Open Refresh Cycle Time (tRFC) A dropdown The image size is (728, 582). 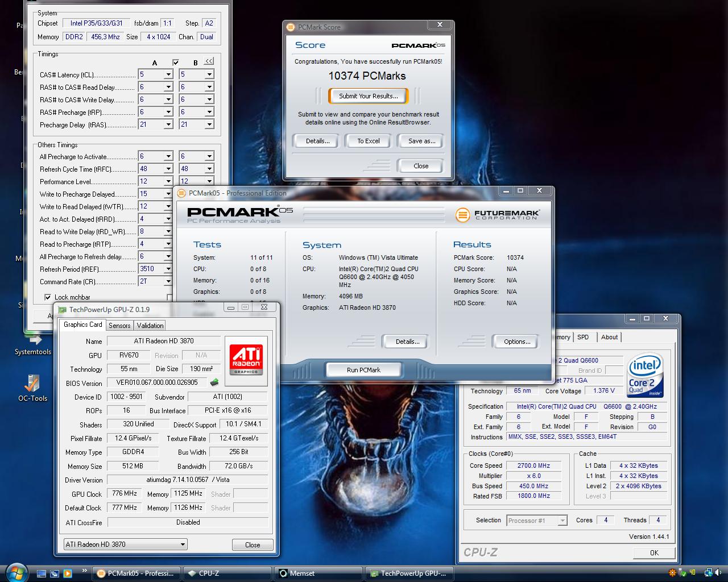point(168,169)
